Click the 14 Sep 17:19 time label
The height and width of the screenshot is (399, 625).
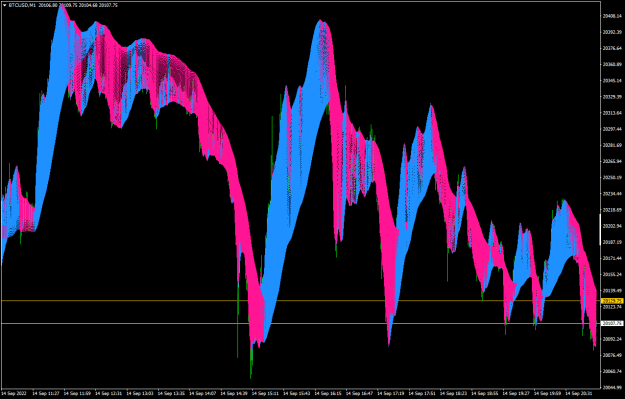click(391, 393)
